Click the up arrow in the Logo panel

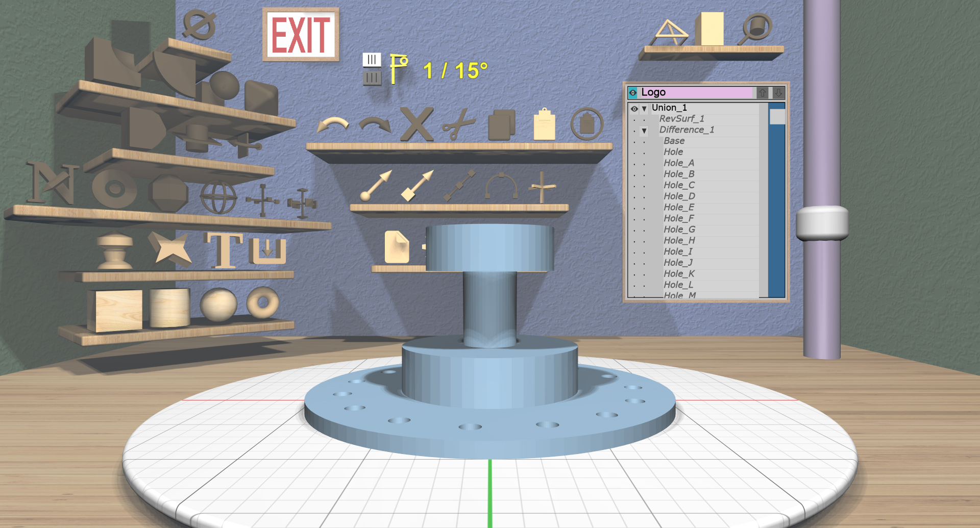763,93
